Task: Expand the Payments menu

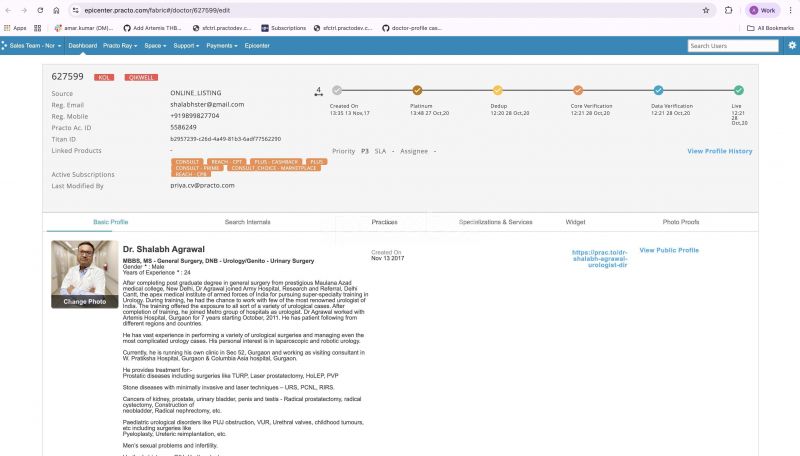Action: coord(221,45)
